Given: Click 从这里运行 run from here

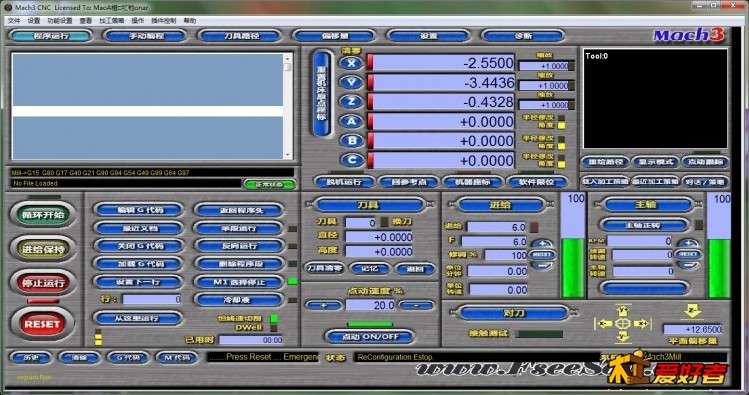Looking at the screenshot, I should 139,318.
